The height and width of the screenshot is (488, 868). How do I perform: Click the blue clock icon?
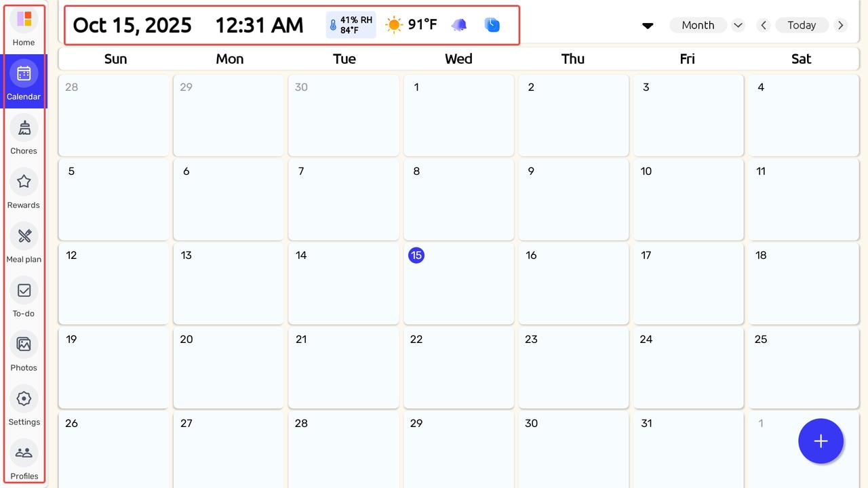(x=492, y=25)
